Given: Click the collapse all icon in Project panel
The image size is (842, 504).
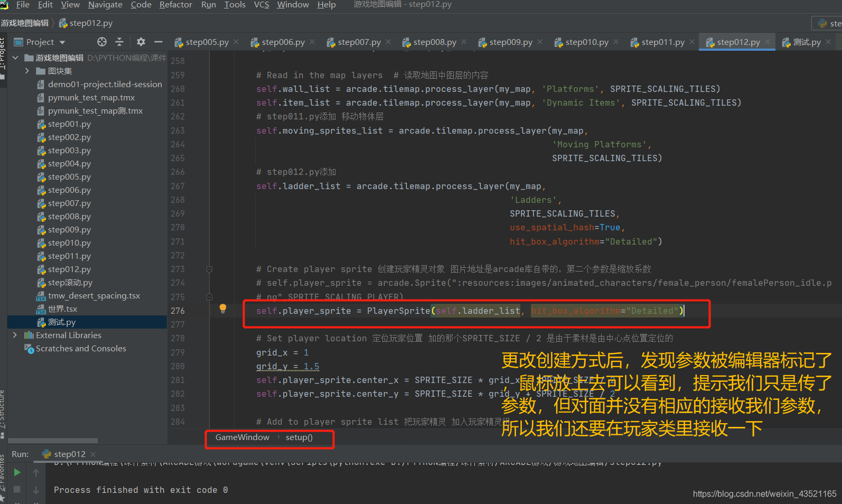Looking at the screenshot, I should click(x=119, y=42).
